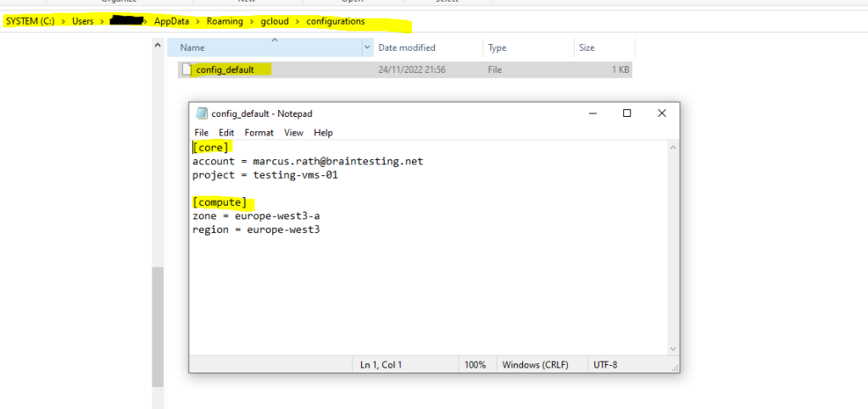Click the Ln 1, Col 1 status indicator
The height and width of the screenshot is (409, 868).
tap(381, 365)
